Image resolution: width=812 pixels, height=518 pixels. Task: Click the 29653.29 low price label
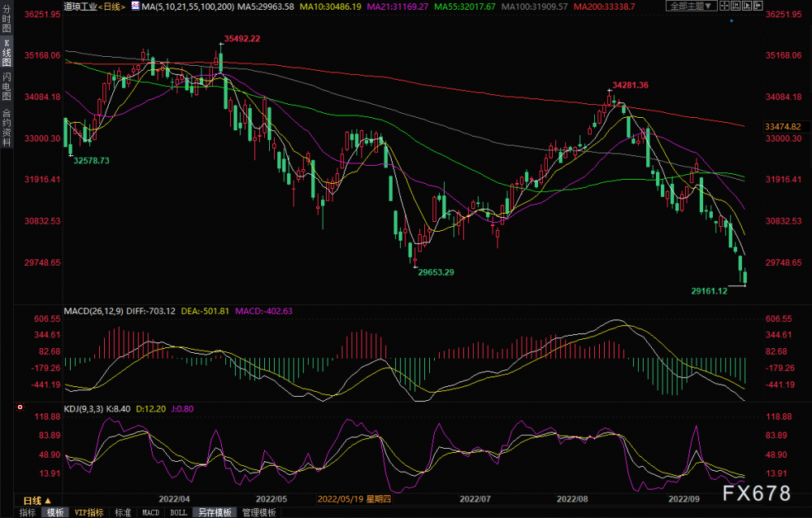coord(436,272)
